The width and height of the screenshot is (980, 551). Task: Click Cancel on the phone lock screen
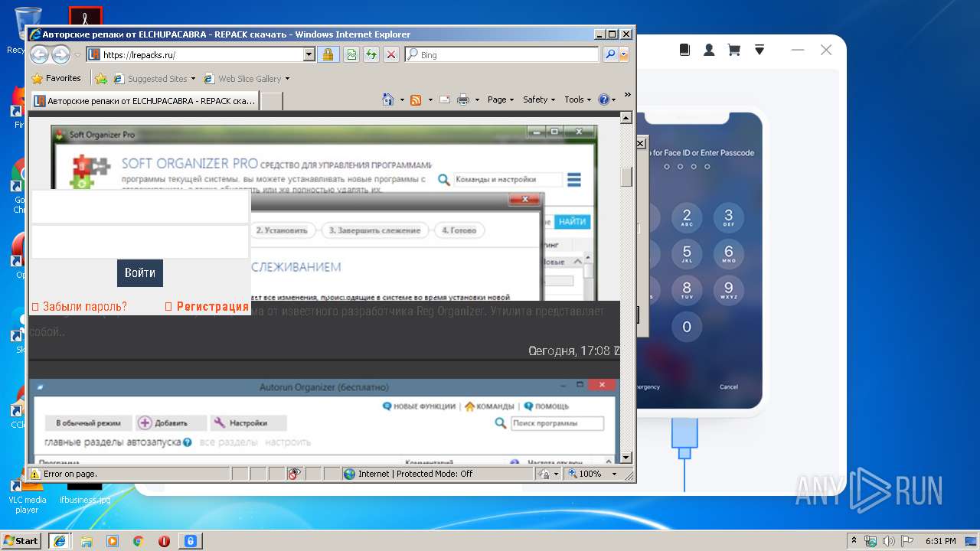click(x=729, y=386)
